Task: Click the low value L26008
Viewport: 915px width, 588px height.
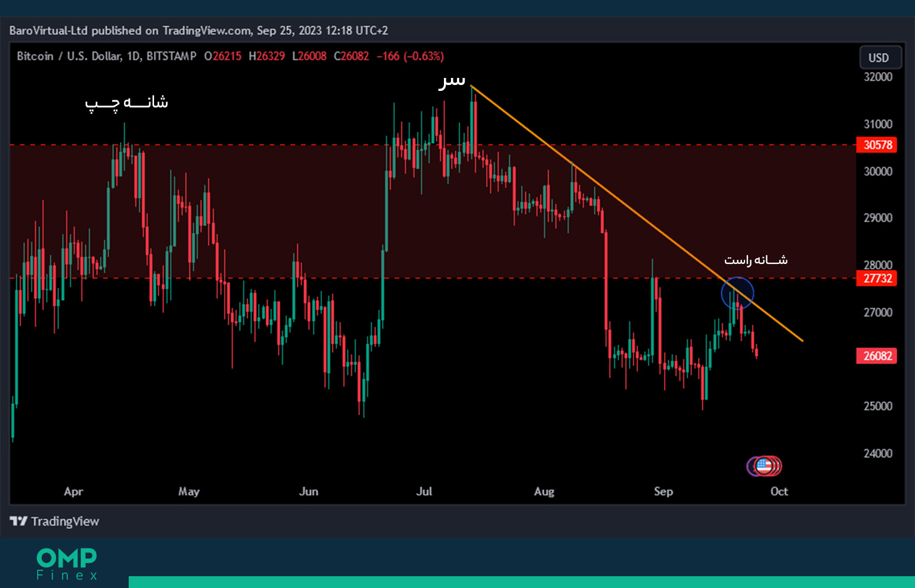Action: 309,56
